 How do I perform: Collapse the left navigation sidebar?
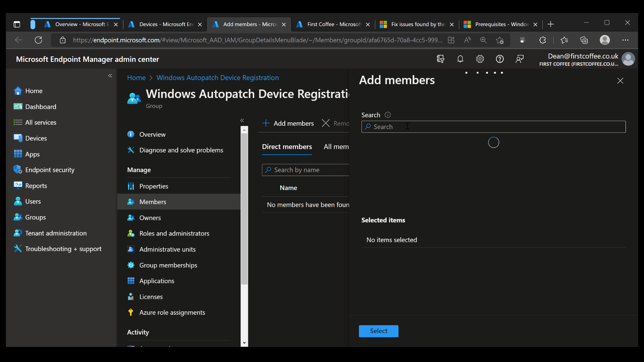click(x=110, y=76)
